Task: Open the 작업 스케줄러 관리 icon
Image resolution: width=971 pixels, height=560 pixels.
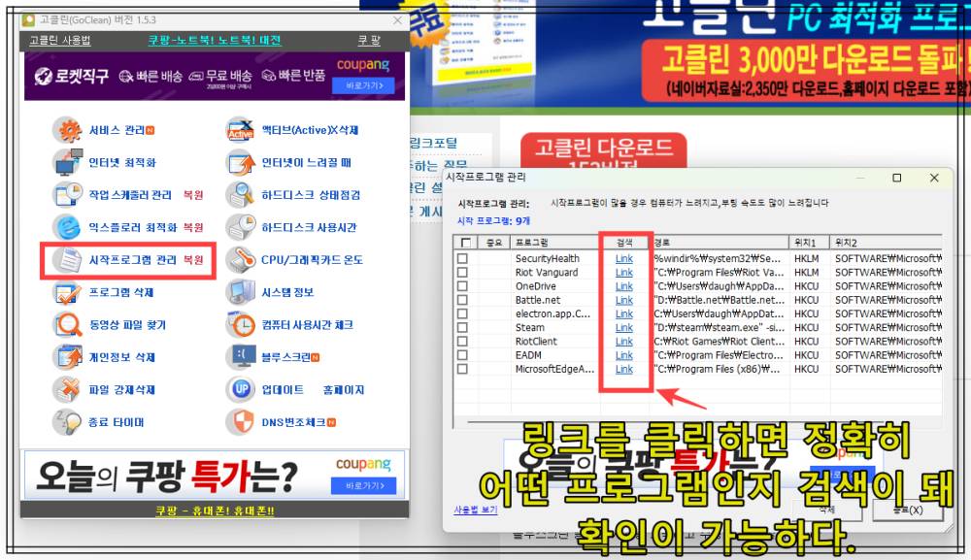Action: (68, 194)
